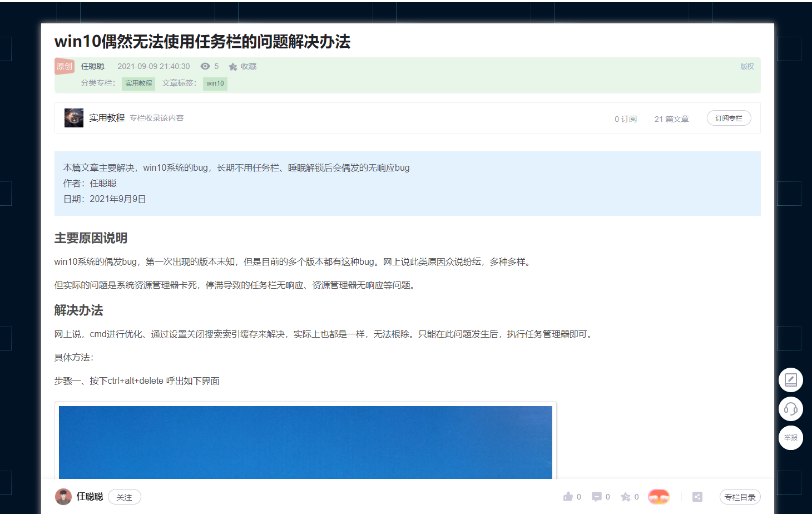Image resolution: width=812 pixels, height=514 pixels.
Task: Click the comment bubble icon
Action: (597, 497)
